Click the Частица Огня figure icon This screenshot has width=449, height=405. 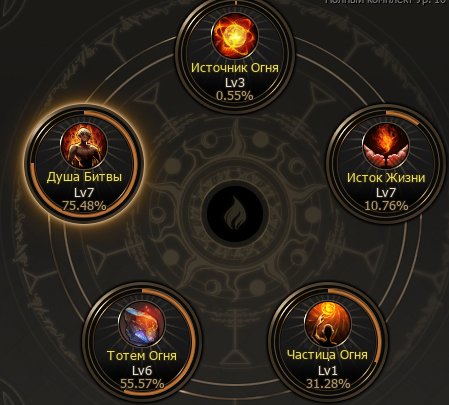(327, 324)
